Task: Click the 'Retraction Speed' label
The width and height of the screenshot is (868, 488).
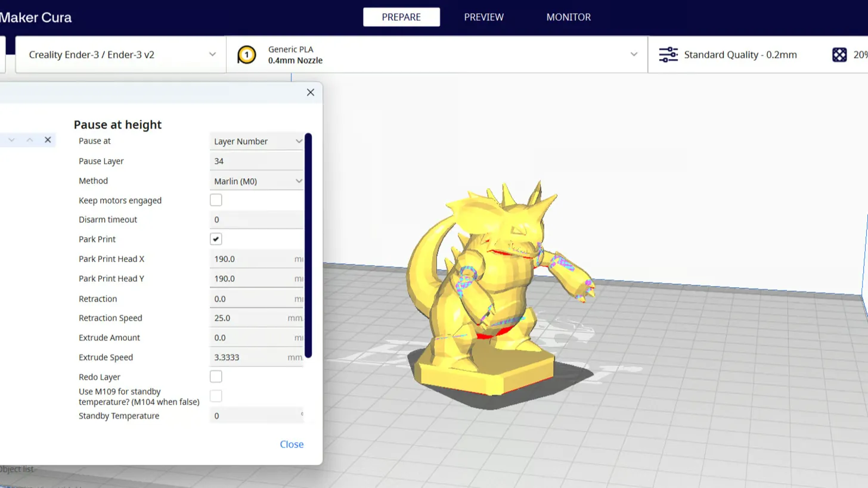Action: tap(110, 318)
